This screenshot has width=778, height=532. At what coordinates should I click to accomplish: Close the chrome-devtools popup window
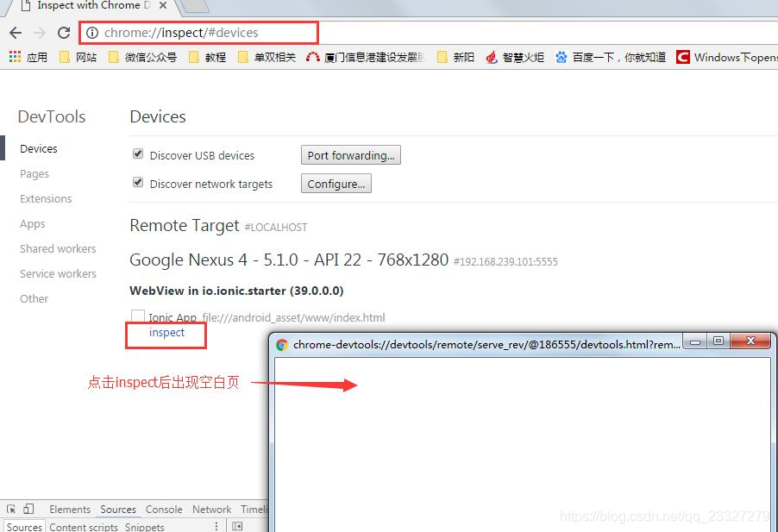[750, 341]
